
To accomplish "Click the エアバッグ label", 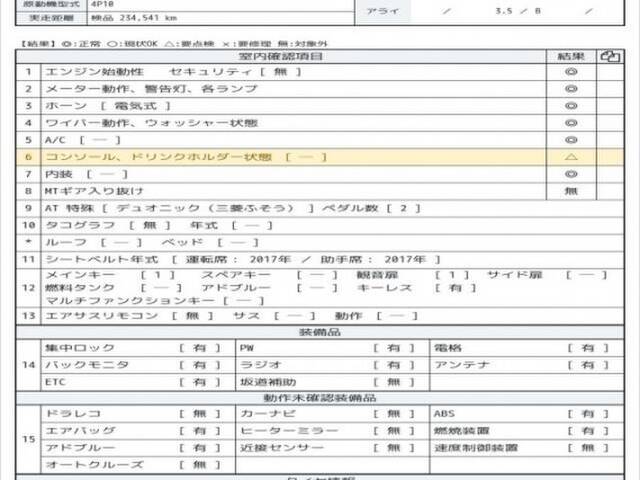I will pos(80,431).
